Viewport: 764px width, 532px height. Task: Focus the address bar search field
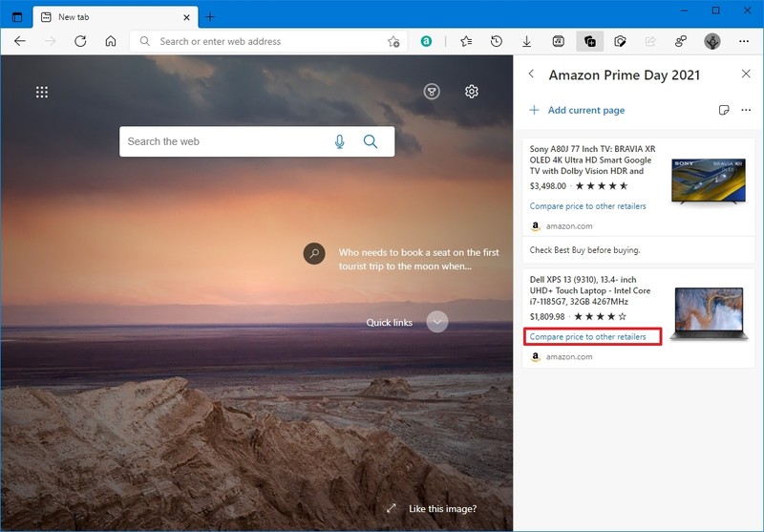click(268, 41)
